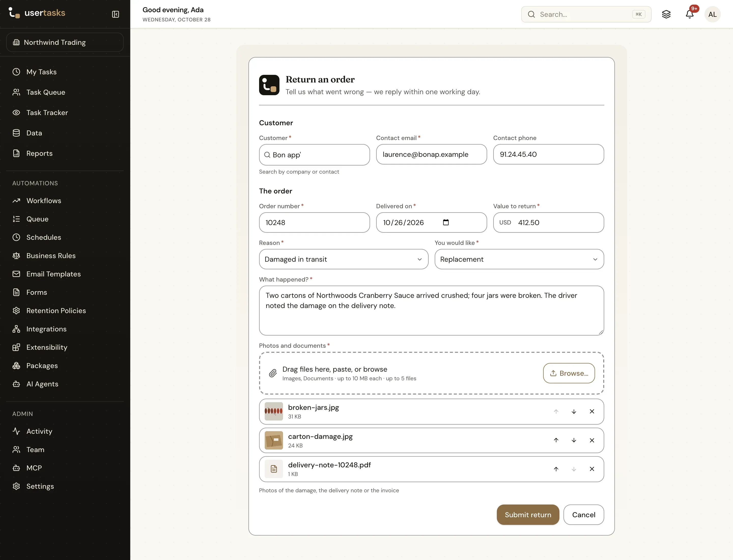Collapse the sidebar panel icon
Screen dimensions: 733x560
pos(115,14)
